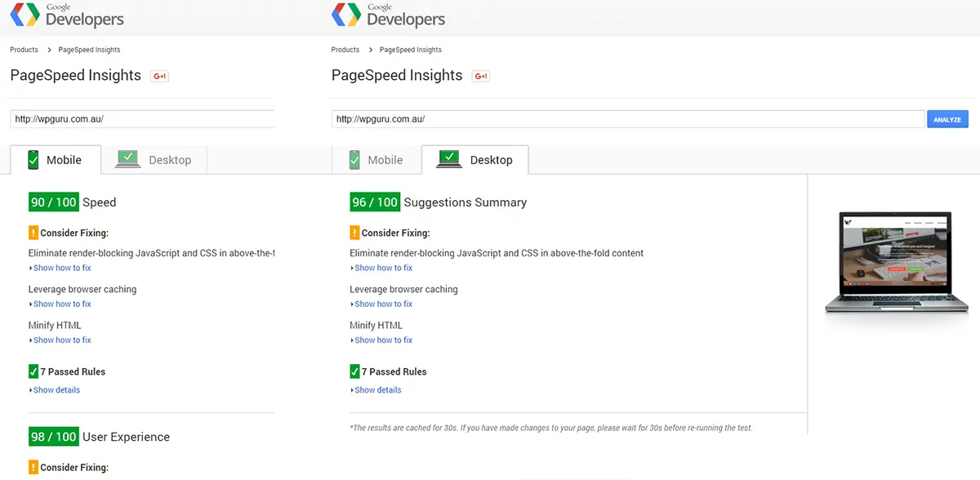Click the G+1 share icon beside PageSpeed Insights

[159, 75]
